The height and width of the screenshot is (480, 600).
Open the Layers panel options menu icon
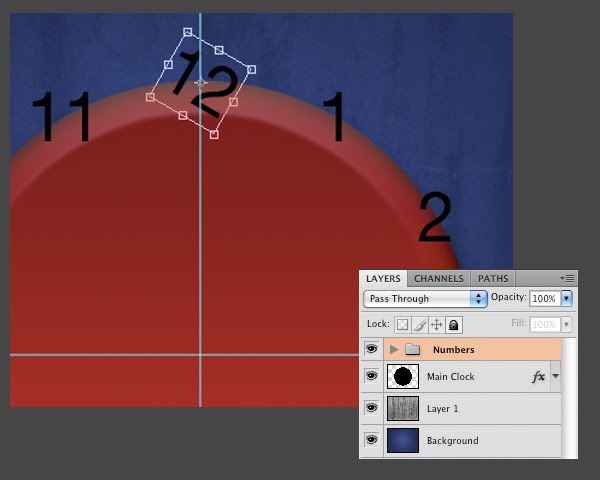coord(568,278)
